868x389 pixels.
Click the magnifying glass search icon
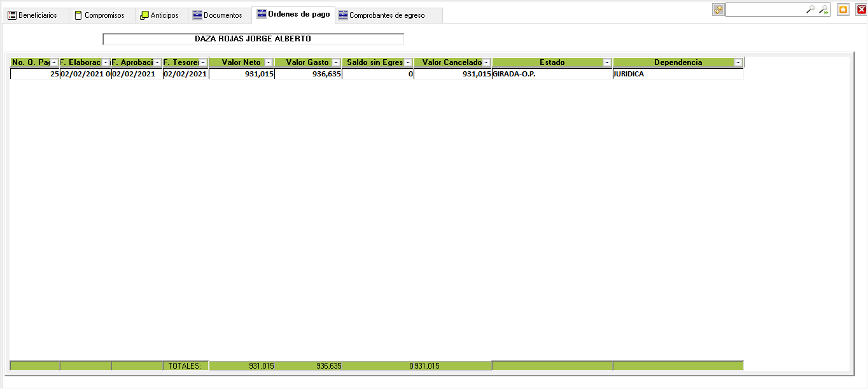point(810,10)
